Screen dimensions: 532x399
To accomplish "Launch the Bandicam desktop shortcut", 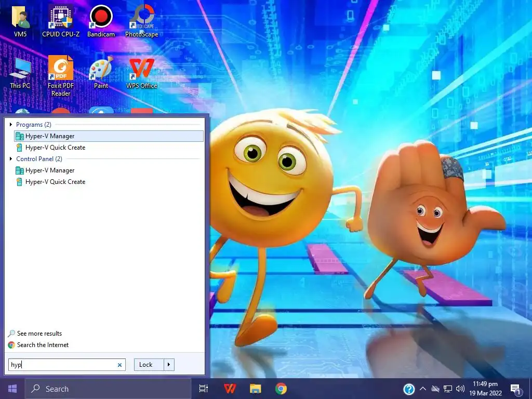I will coord(101,20).
